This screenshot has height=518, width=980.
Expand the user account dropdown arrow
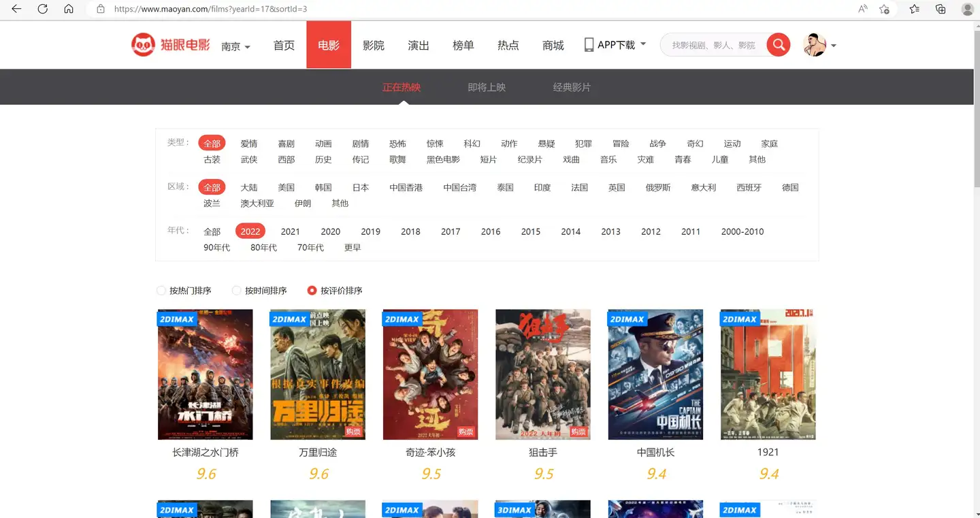click(x=834, y=46)
